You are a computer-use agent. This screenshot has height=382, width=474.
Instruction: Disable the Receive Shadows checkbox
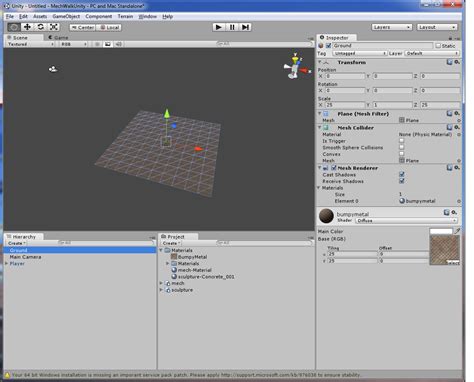(x=402, y=181)
